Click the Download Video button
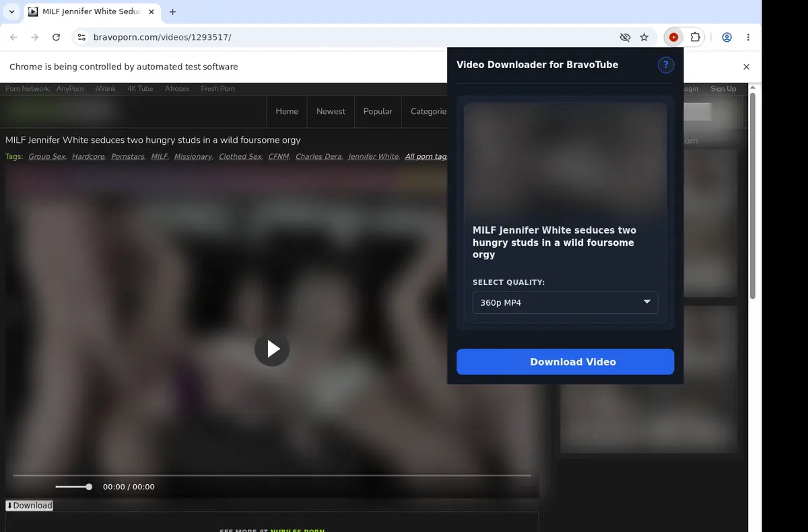 [x=565, y=362]
